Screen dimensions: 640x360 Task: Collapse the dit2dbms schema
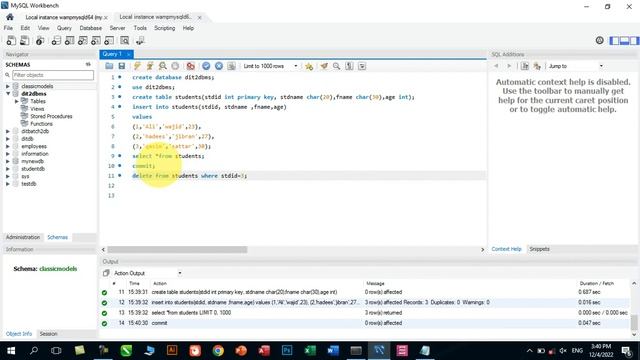[x=7, y=93]
